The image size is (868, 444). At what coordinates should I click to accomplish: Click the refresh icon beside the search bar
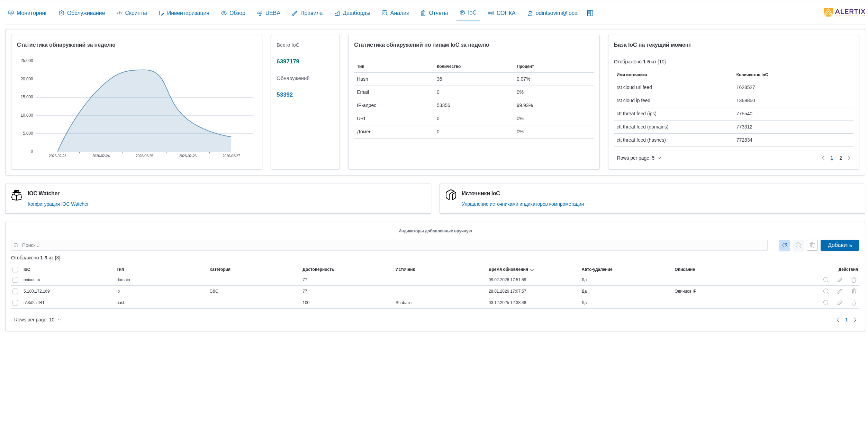pyautogui.click(x=784, y=245)
